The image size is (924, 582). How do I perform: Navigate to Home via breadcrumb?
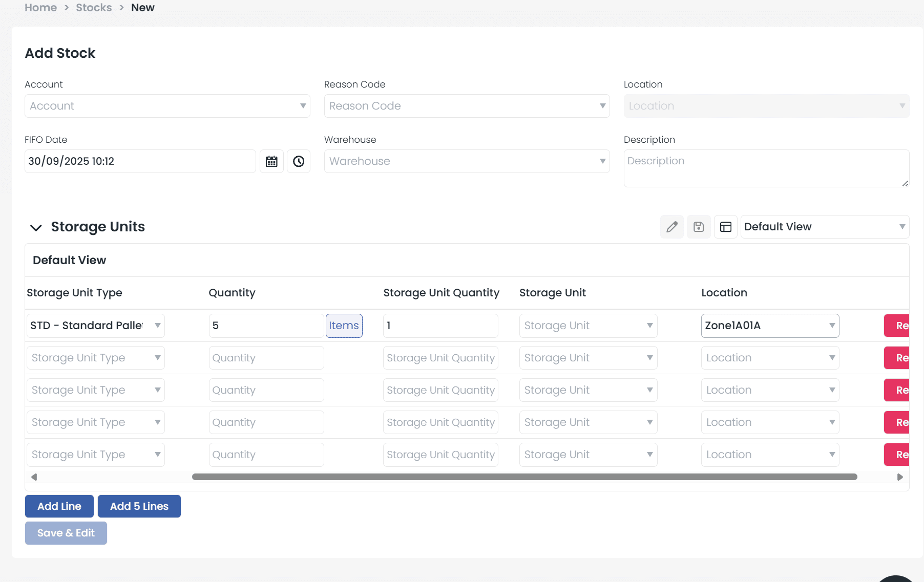coord(41,8)
